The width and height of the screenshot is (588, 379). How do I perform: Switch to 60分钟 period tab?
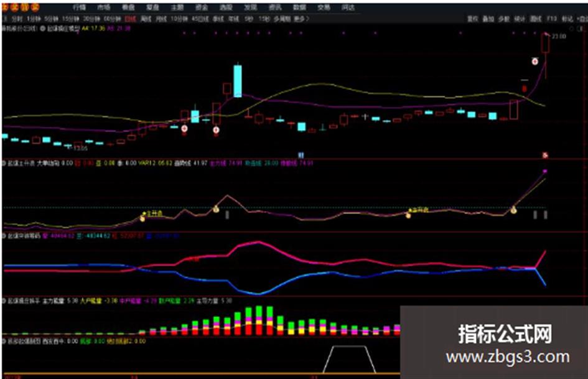pos(112,19)
